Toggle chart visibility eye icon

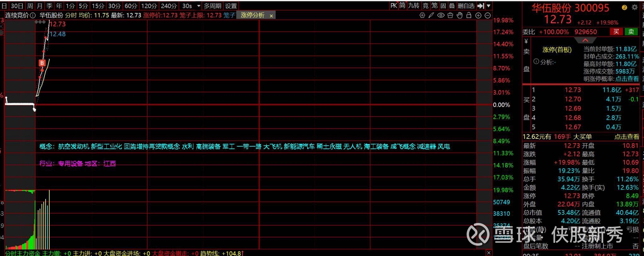441,15
